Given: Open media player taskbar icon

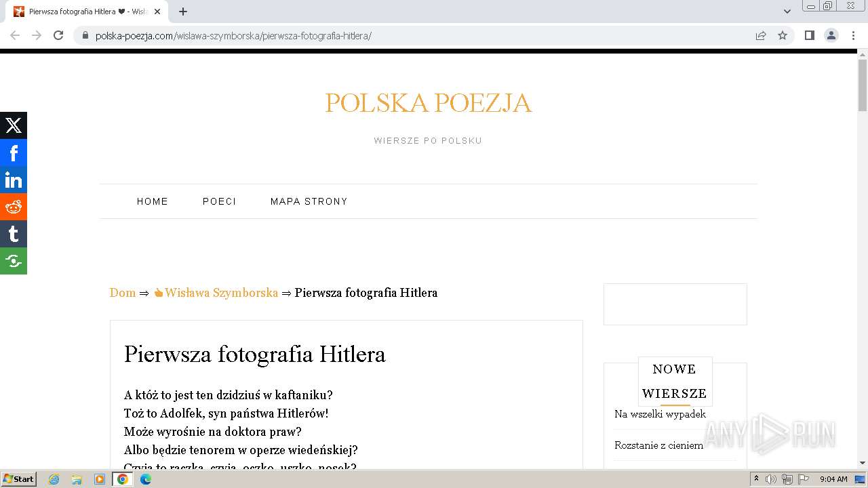Looking at the screenshot, I should pos(100,479).
